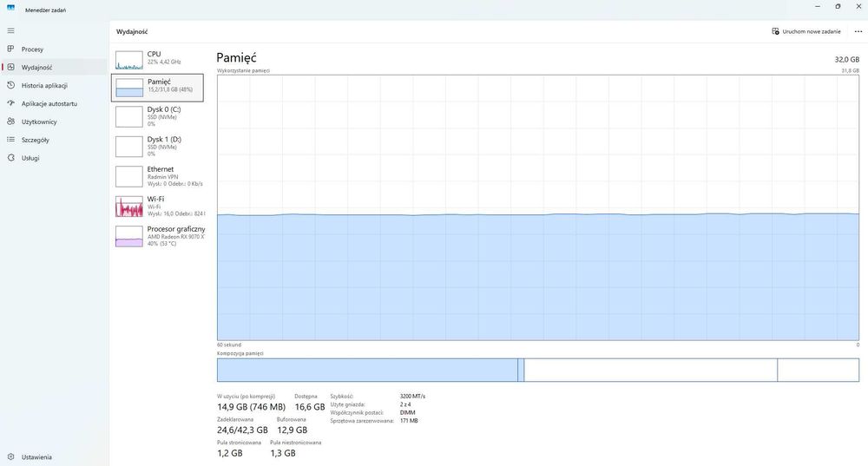Open Ustawienia at the bottom of sidebar
Viewport: 868px width, 466px height.
pos(54,457)
